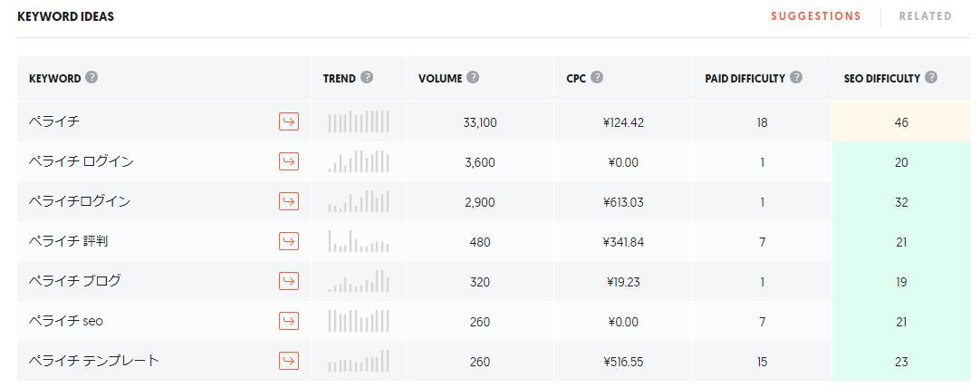The width and height of the screenshot is (980, 388).
Task: Click arrow icon for ペライチ テンプレート
Action: [x=289, y=361]
